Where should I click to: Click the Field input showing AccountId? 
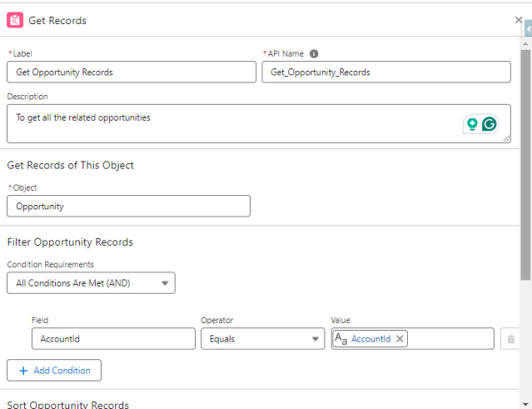click(113, 338)
